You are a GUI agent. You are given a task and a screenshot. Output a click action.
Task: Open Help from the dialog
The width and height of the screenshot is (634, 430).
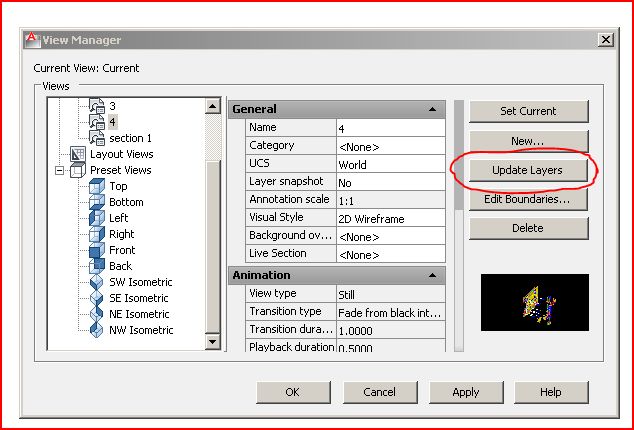(x=551, y=392)
